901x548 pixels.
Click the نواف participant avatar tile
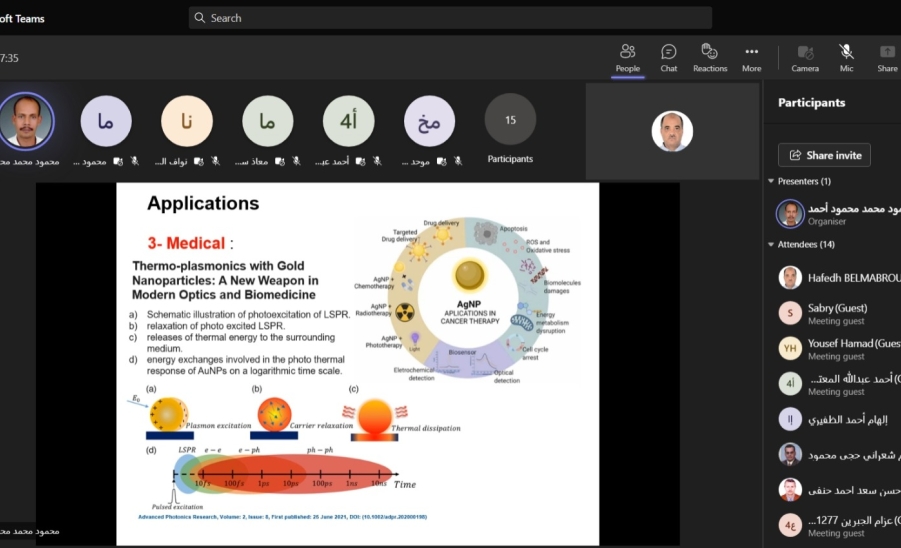click(187, 121)
